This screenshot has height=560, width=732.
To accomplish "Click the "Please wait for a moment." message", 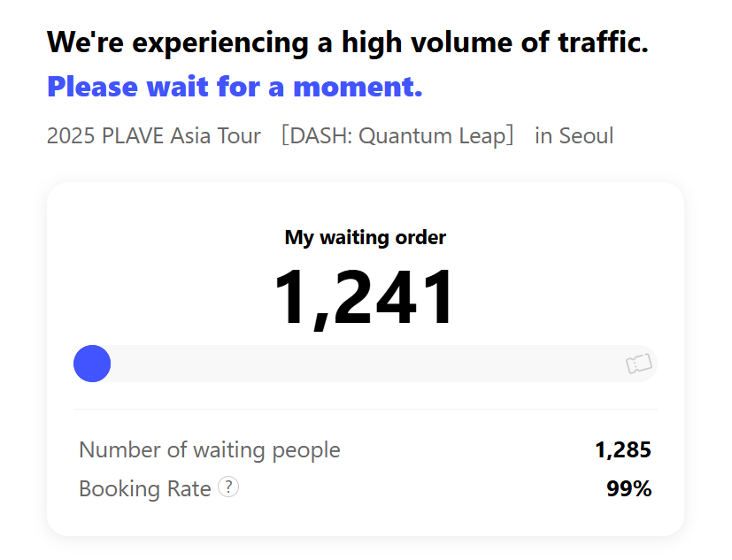I will (235, 87).
